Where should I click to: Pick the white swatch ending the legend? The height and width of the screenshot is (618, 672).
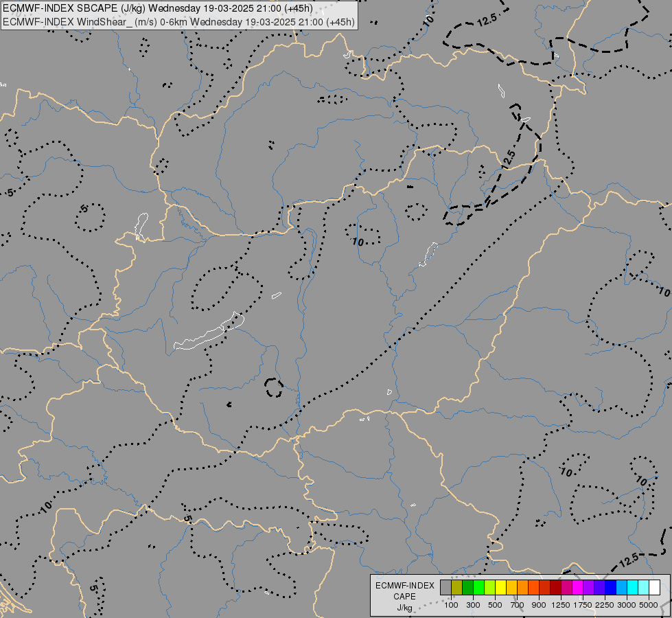tap(654, 587)
